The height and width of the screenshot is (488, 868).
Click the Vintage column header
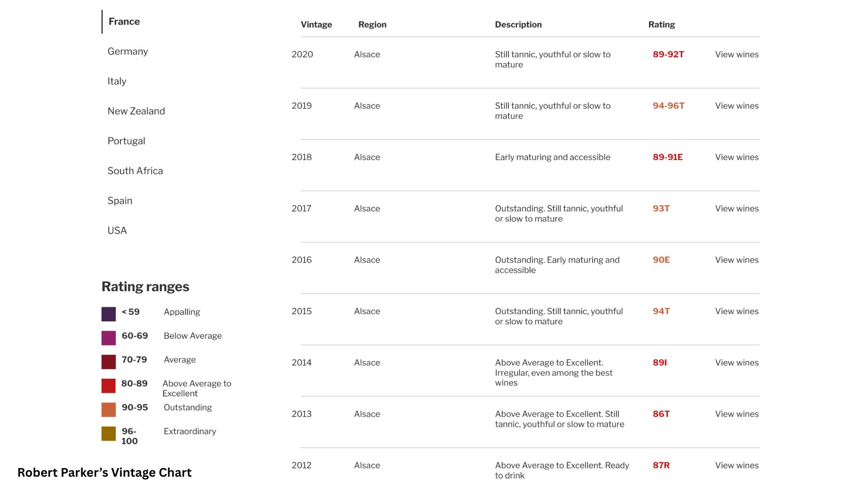(x=316, y=24)
